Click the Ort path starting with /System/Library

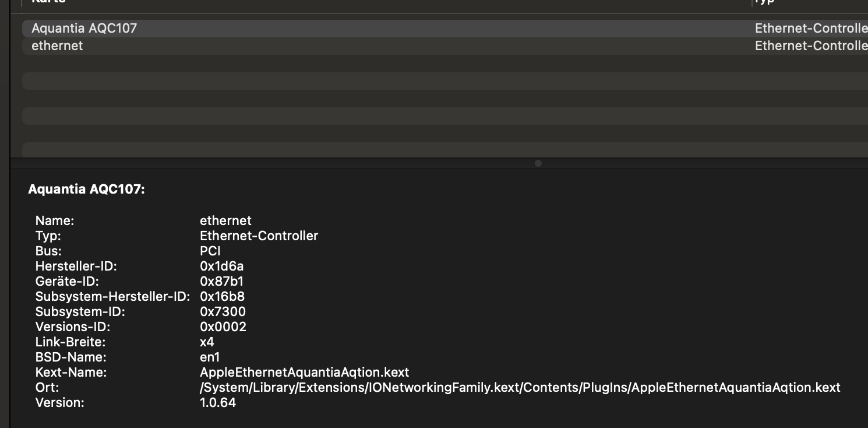[520, 387]
